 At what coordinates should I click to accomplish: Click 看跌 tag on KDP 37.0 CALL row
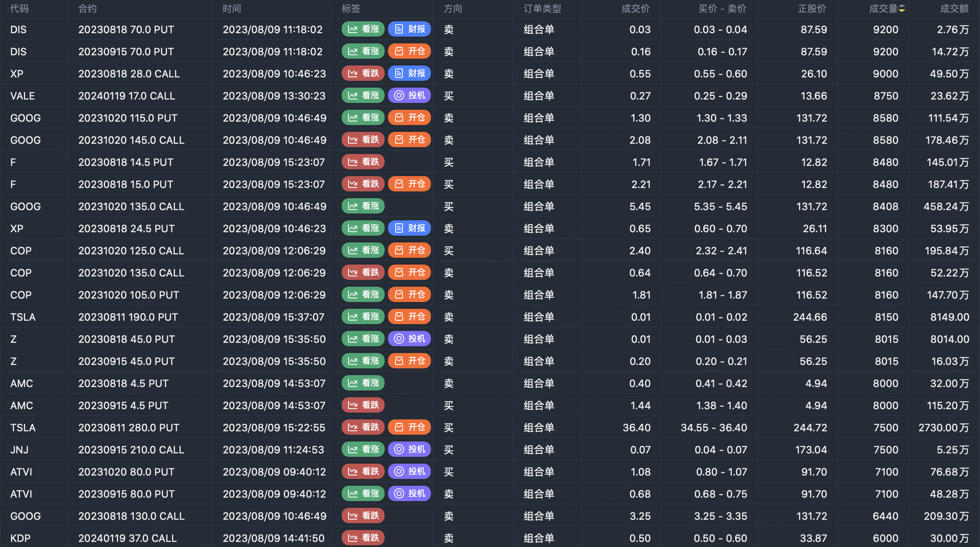[363, 538]
